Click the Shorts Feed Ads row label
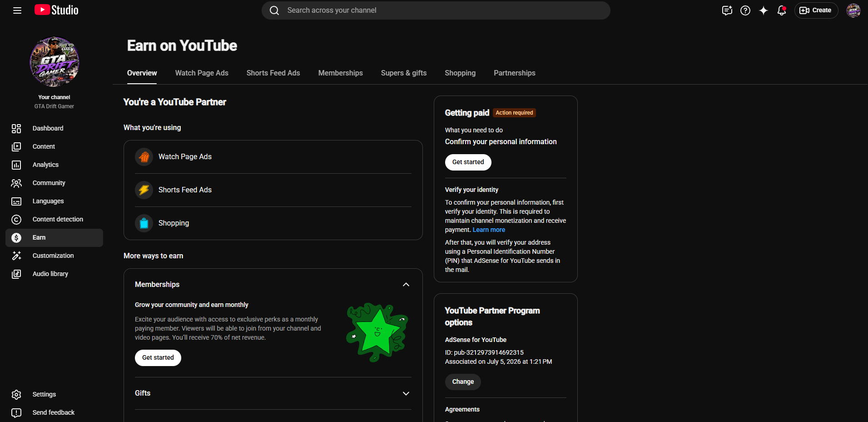The image size is (868, 422). [x=185, y=190]
